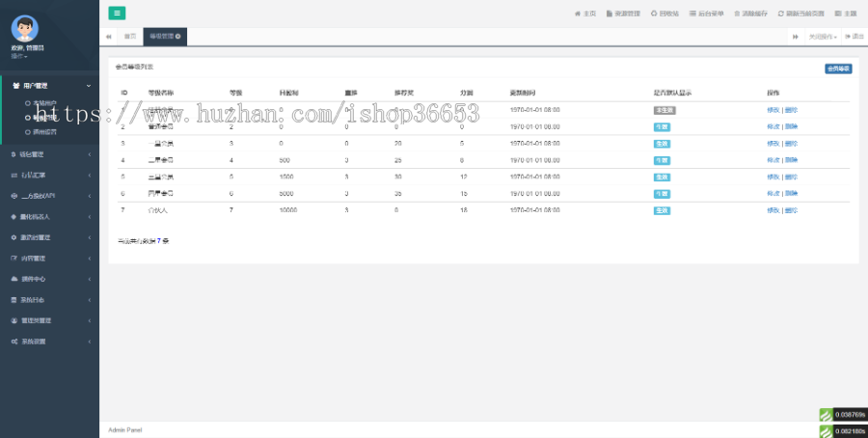The image size is (868, 438).
Task: Click the 系统日志 database icon in sidebar
Action: coord(14,300)
